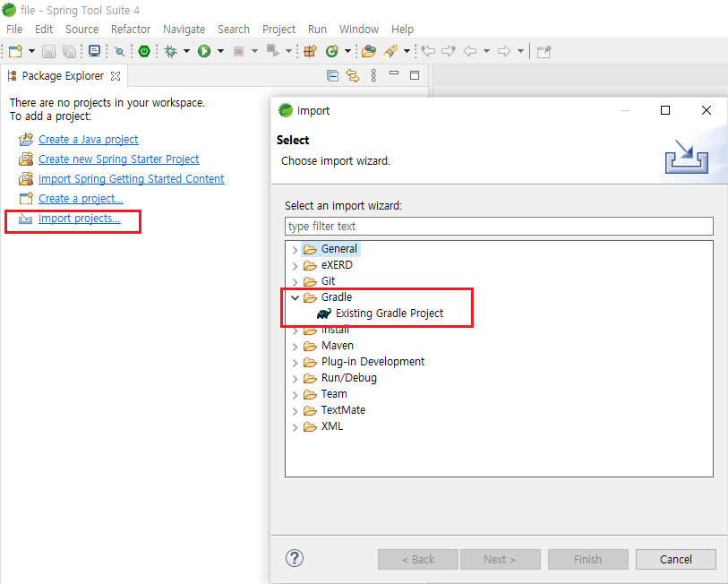Open the Run menu
Image resolution: width=728 pixels, height=584 pixels.
[x=317, y=30]
